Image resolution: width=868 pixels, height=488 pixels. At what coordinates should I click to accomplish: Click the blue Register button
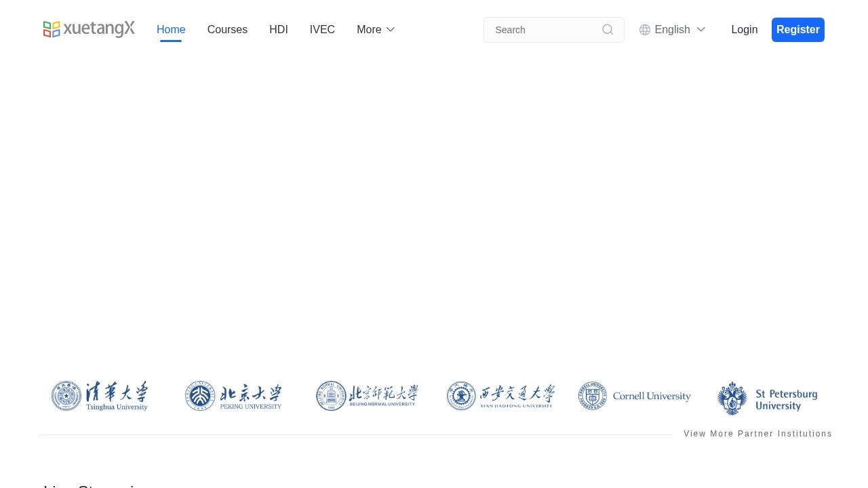click(797, 30)
